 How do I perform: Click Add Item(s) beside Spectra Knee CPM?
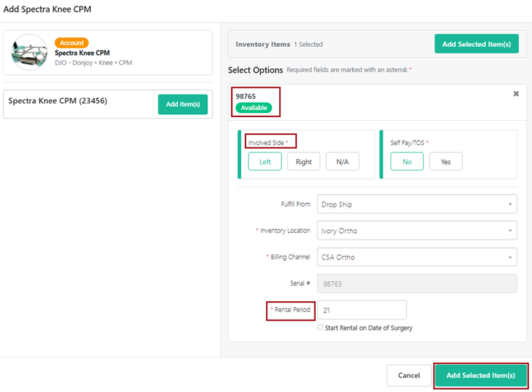[x=182, y=104]
